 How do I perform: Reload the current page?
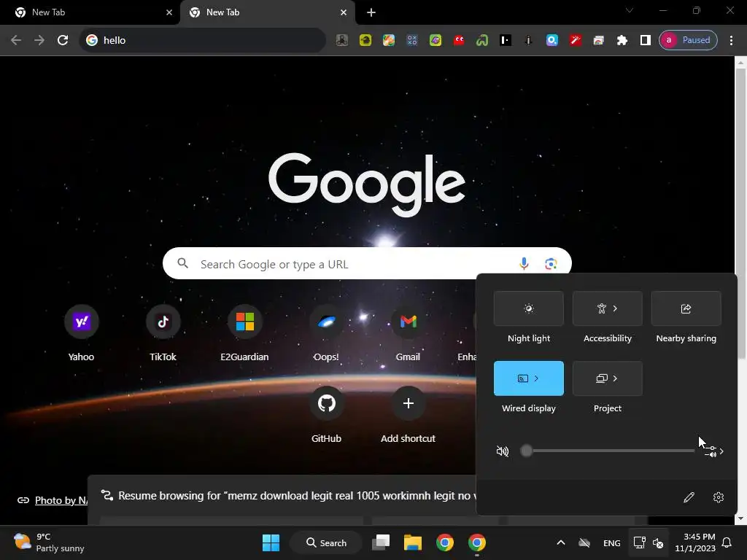tap(63, 40)
